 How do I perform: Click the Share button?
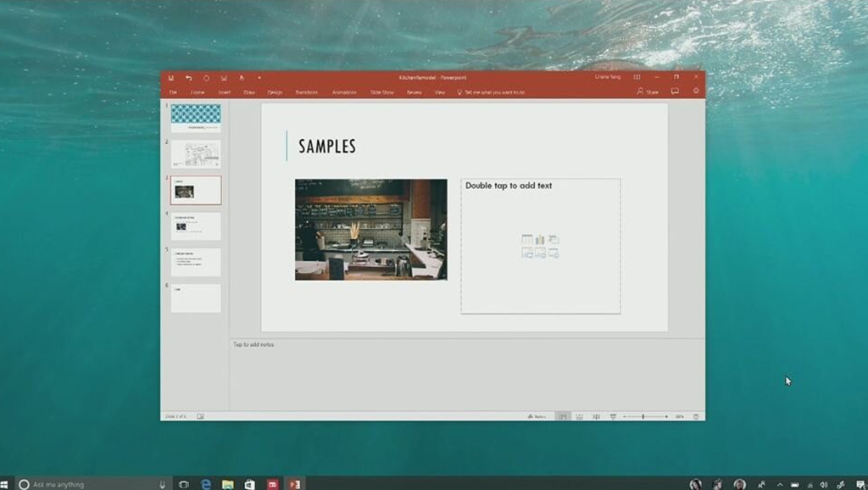tap(648, 92)
